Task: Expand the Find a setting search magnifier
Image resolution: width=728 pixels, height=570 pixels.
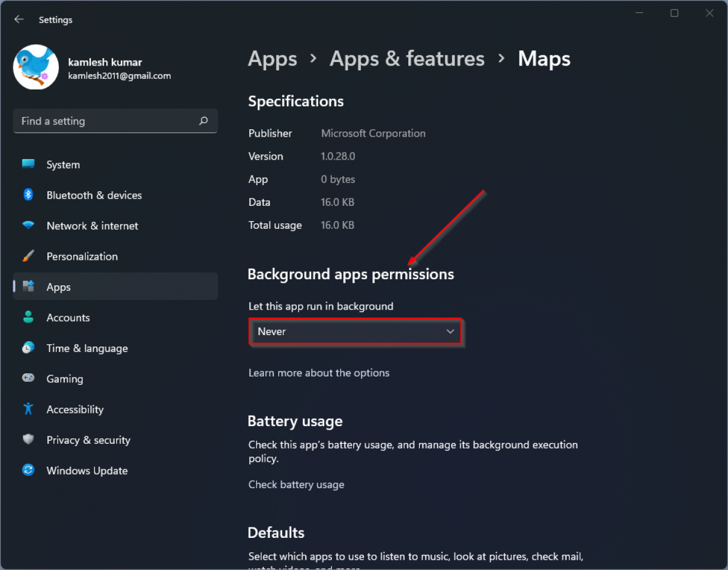Action: (x=204, y=121)
